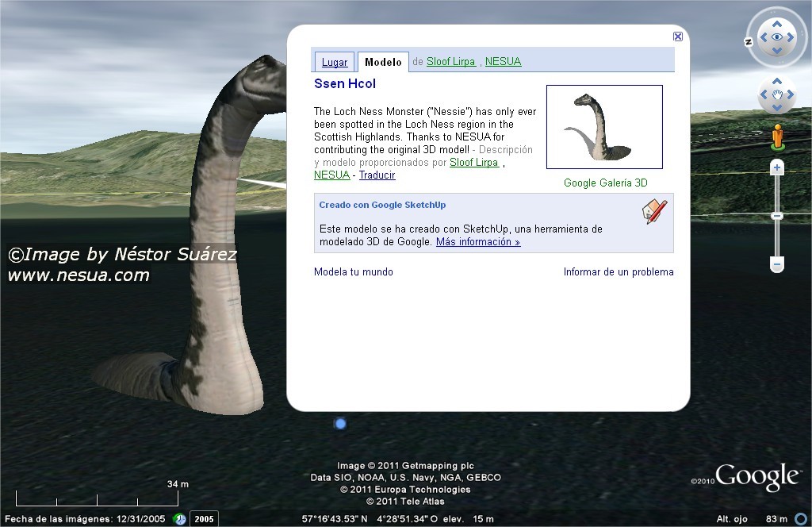Click the look-around eye joystick center
Viewport: 812px width, 527px height.
click(x=777, y=37)
